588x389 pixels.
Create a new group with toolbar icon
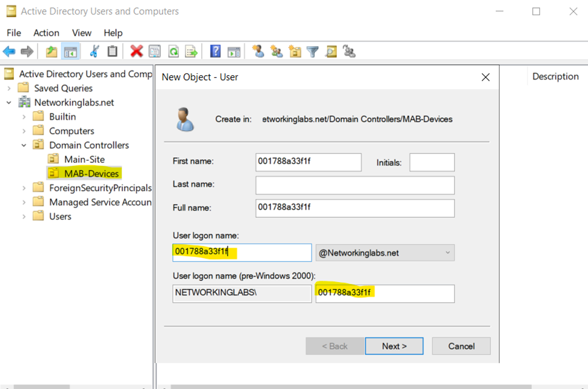point(277,51)
